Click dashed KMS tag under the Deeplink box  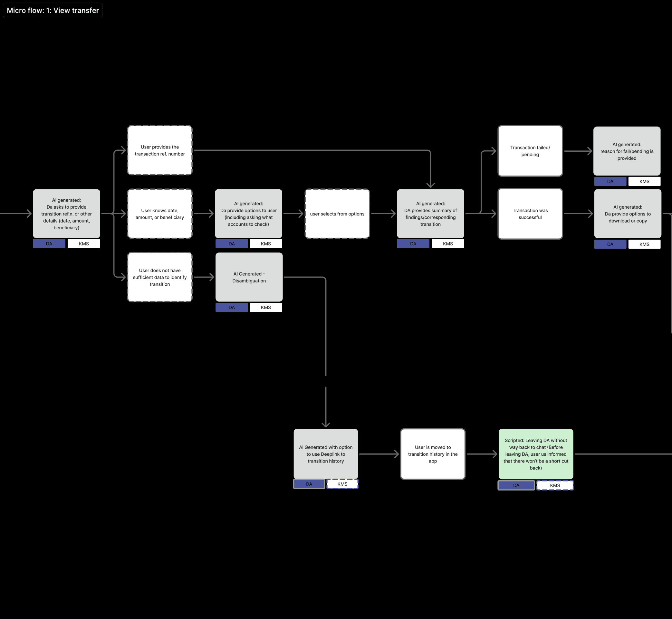pyautogui.click(x=342, y=484)
